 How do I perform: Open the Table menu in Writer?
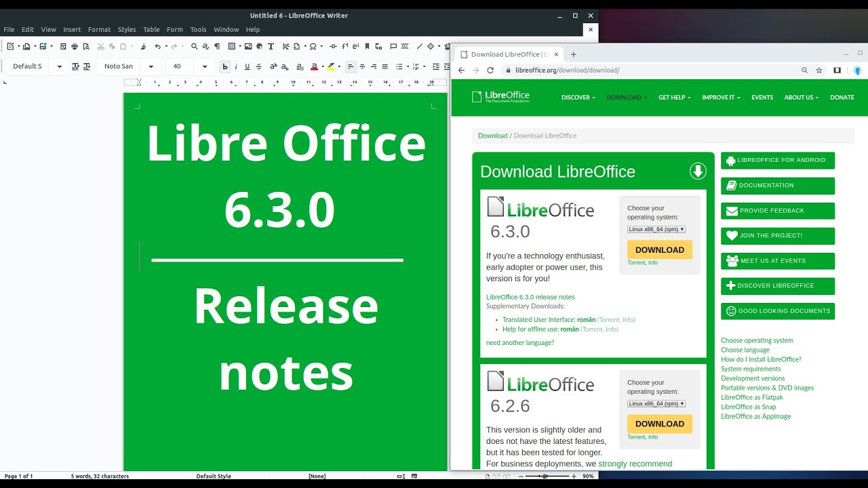coord(151,29)
